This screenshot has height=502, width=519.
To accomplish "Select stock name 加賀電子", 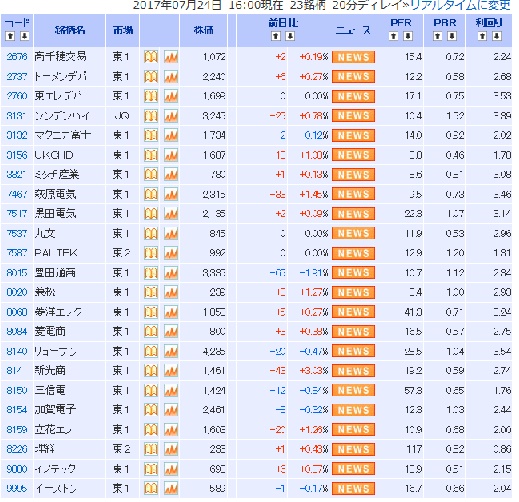I will 55,410.
